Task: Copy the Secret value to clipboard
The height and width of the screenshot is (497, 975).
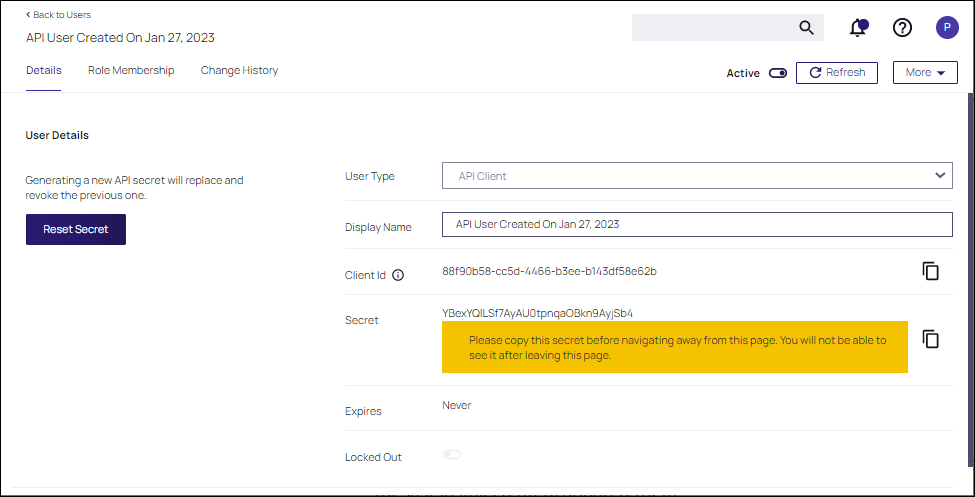Action: tap(930, 339)
